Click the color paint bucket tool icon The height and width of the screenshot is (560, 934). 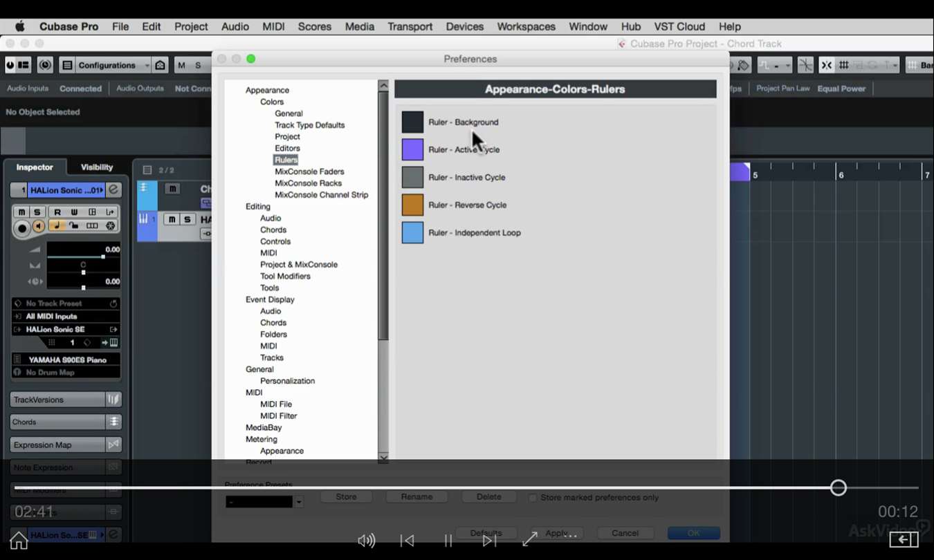(x=744, y=65)
